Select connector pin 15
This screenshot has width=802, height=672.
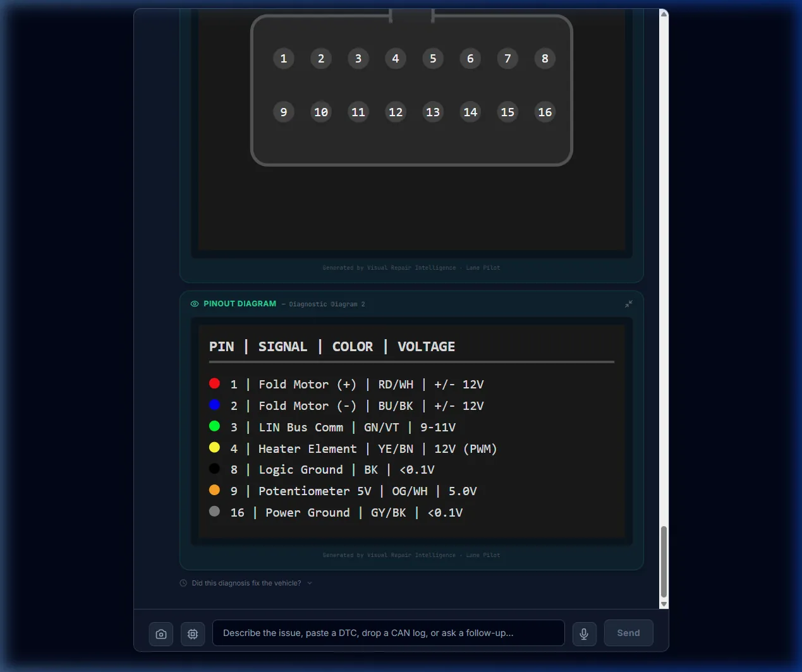coord(507,112)
